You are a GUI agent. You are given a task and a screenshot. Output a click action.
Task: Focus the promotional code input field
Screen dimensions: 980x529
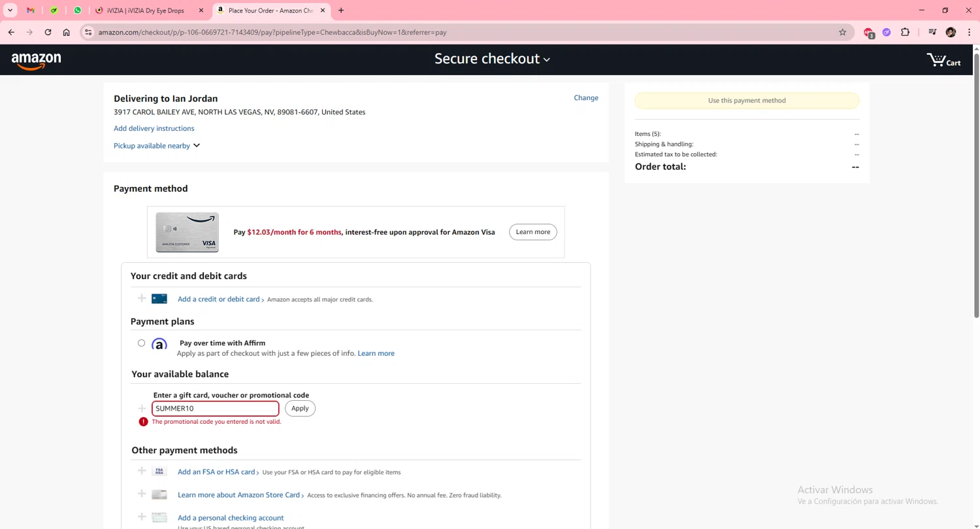tap(216, 409)
